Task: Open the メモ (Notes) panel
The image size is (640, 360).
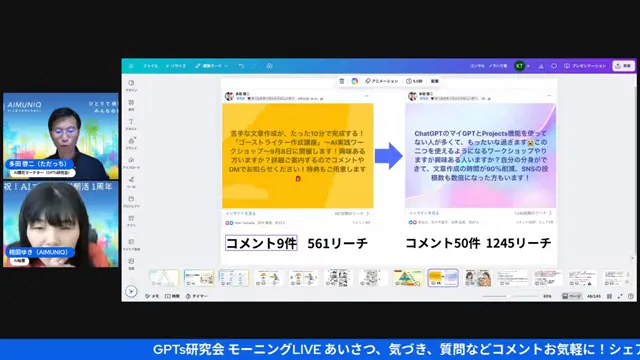Action: tap(152, 296)
